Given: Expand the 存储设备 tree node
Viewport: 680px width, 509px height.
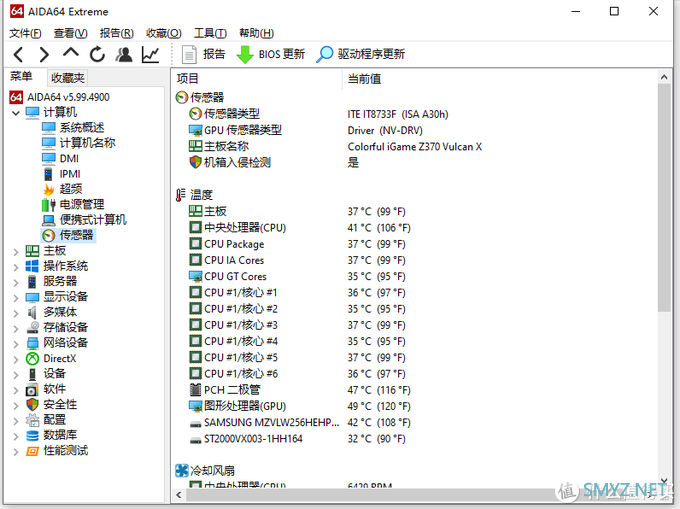Looking at the screenshot, I should [16, 329].
